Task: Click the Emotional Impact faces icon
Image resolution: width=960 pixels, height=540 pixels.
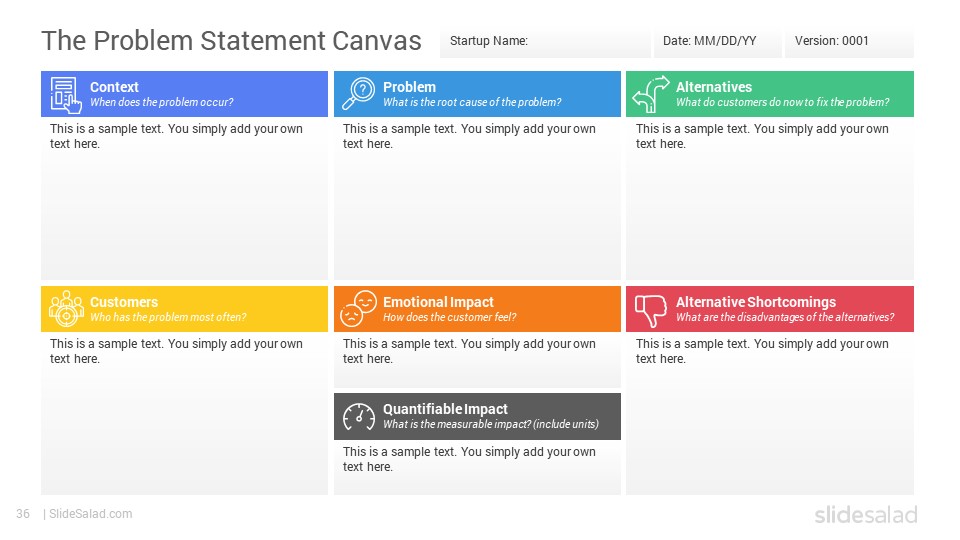Action: [x=359, y=309]
